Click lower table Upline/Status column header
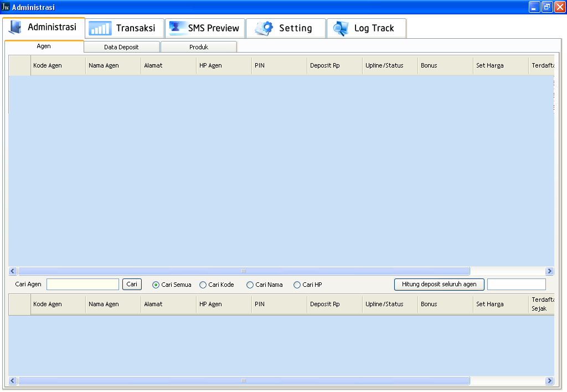This screenshot has height=392, width=567. tap(390, 304)
